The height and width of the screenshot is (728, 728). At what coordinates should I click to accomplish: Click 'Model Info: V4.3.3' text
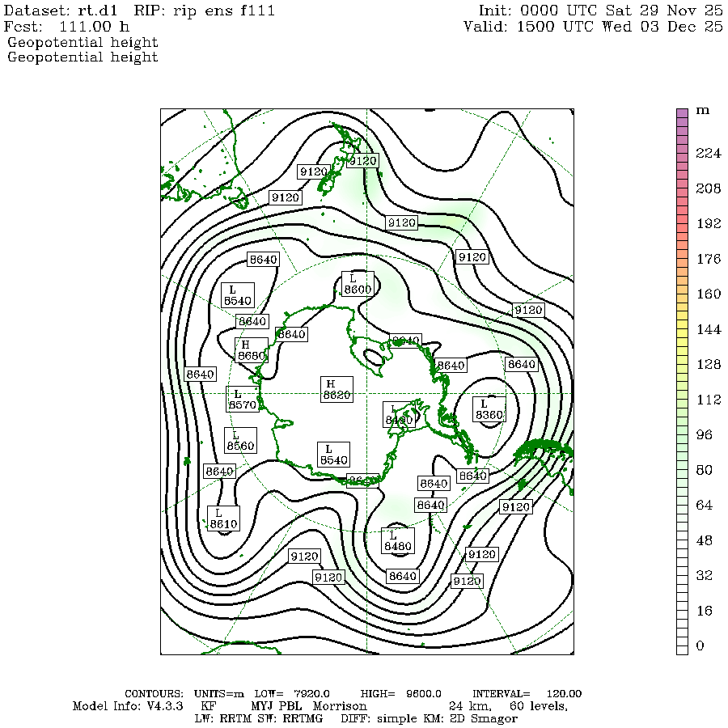click(128, 706)
